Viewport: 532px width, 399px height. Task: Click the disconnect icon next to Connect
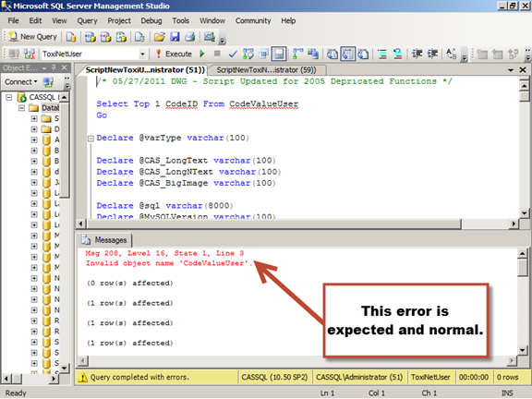pyautogui.click(x=48, y=82)
